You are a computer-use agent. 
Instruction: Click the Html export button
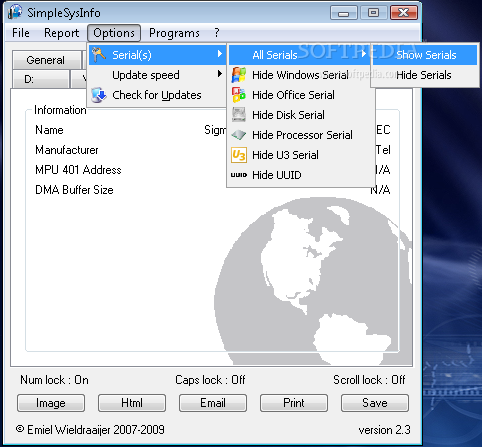[x=132, y=403]
